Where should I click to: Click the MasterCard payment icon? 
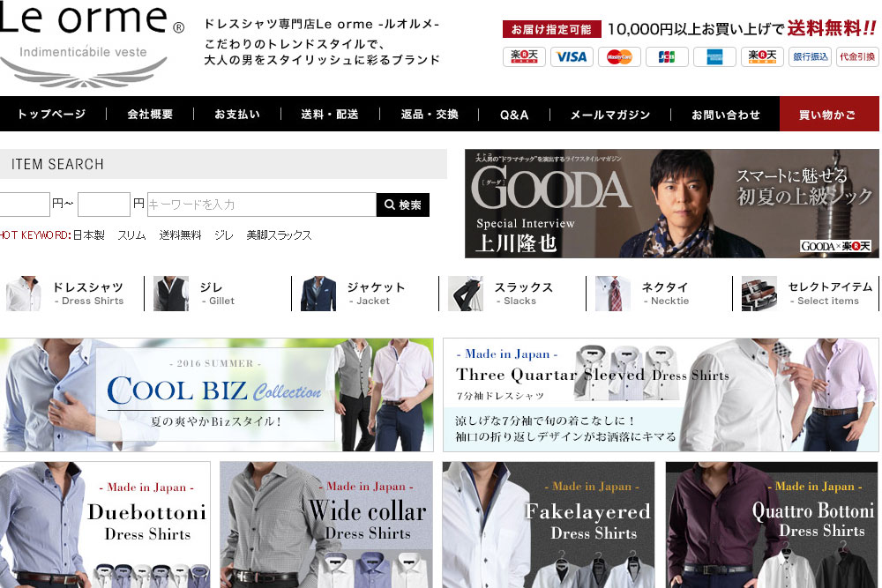point(619,56)
